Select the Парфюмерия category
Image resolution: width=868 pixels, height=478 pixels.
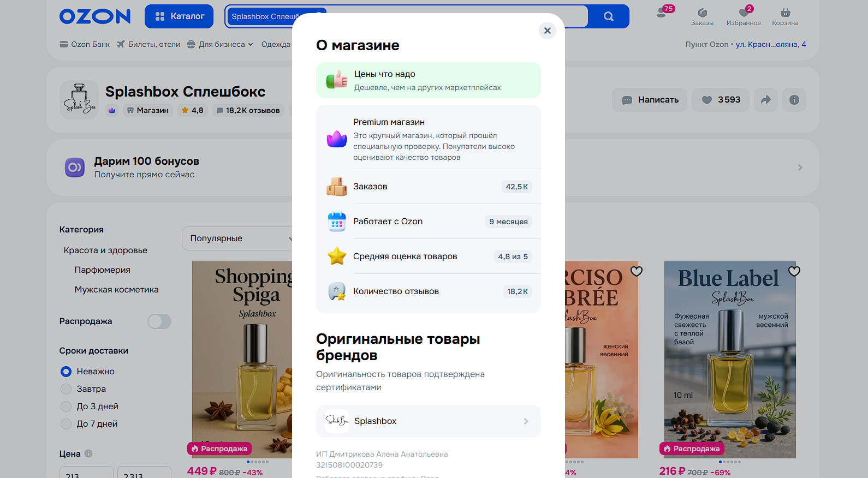(x=103, y=270)
